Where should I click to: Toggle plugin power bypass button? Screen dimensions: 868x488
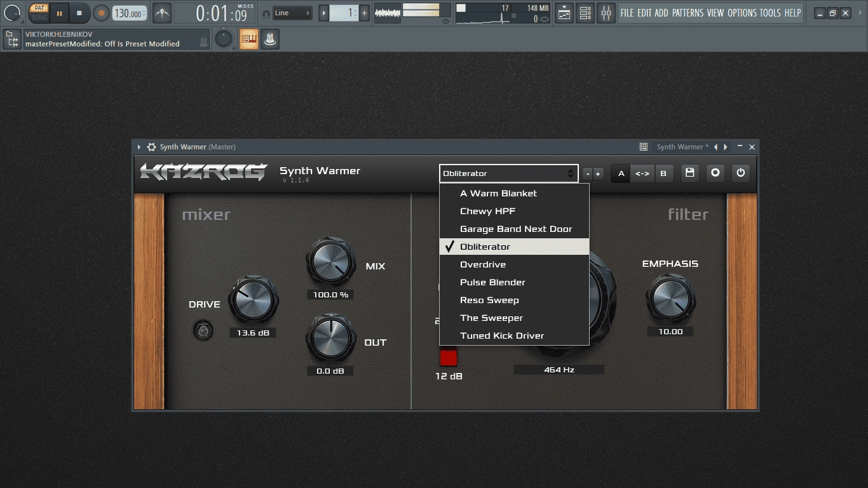tap(741, 173)
